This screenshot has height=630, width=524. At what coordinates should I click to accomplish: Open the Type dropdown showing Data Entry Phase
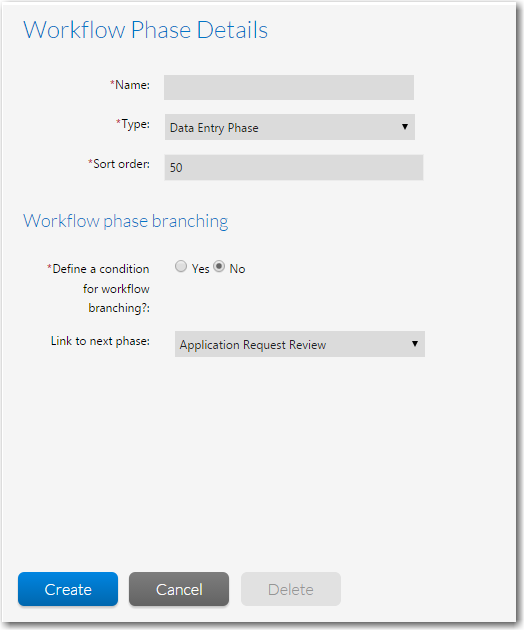[x=289, y=127]
